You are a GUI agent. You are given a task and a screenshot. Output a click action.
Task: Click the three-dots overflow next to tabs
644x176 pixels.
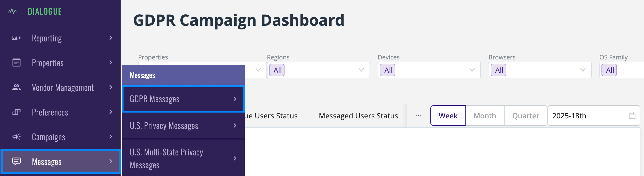point(419,116)
